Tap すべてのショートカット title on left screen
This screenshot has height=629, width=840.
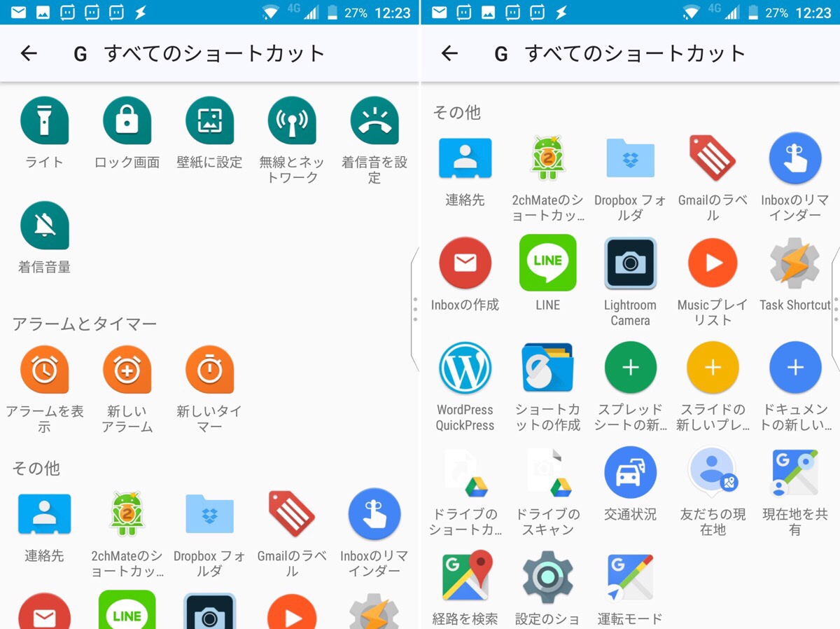215,53
